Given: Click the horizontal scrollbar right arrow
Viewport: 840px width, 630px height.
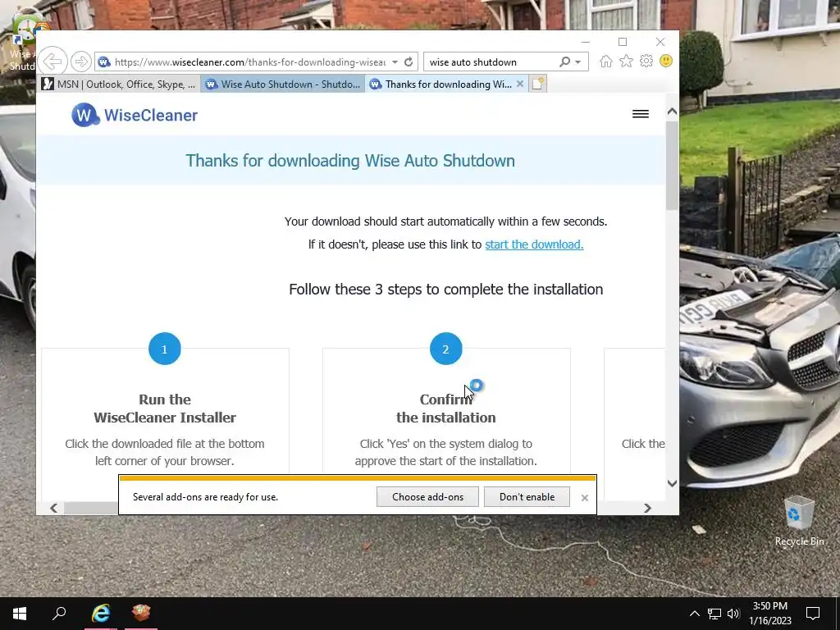Looking at the screenshot, I should pos(647,508).
